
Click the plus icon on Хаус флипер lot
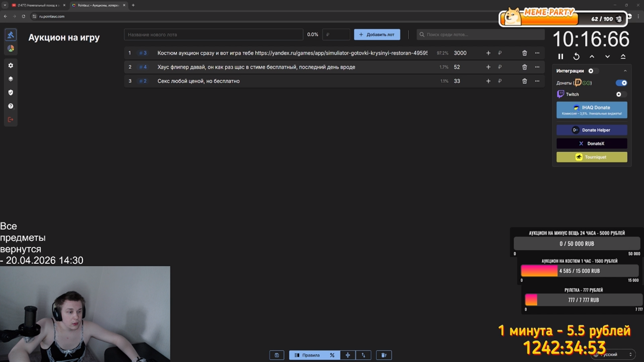[x=488, y=67]
